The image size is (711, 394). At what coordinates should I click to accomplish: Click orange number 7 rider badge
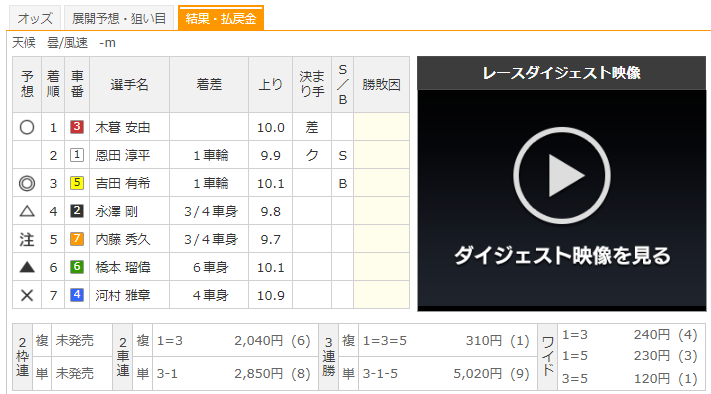(x=77, y=239)
